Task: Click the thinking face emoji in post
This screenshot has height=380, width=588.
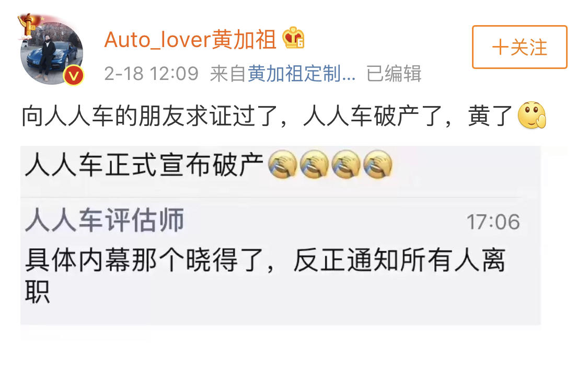Action: click(x=532, y=115)
